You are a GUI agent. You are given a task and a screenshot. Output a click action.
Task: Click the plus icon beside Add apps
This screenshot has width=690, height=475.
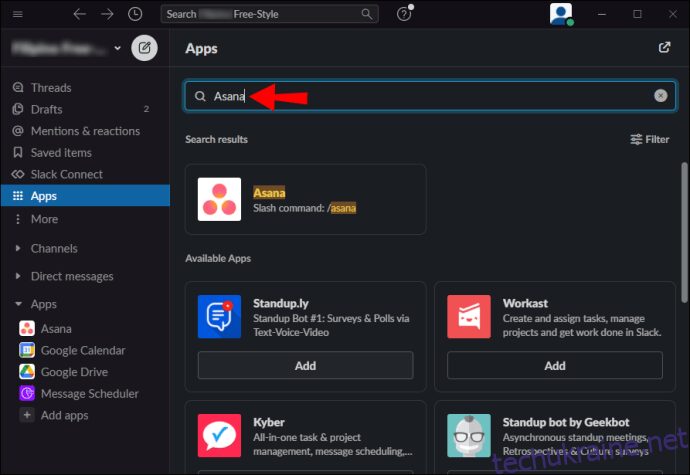pyautogui.click(x=27, y=415)
